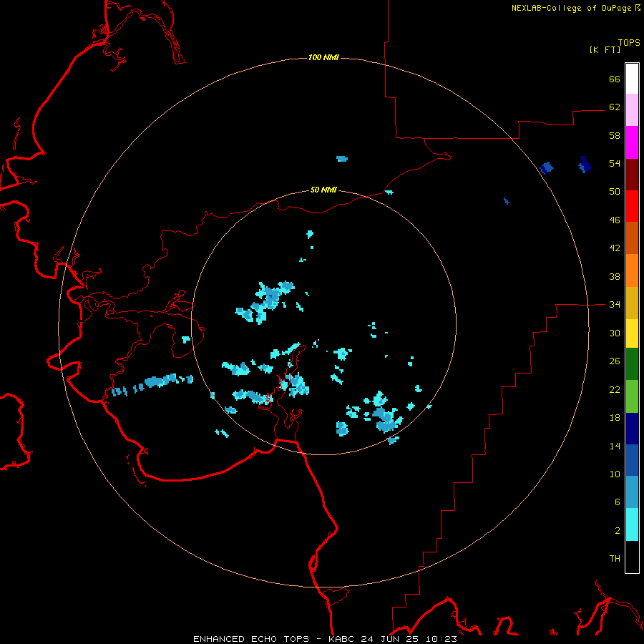644x644 pixels.
Task: Click the "KABC" radar site identifier
Action: point(343,639)
